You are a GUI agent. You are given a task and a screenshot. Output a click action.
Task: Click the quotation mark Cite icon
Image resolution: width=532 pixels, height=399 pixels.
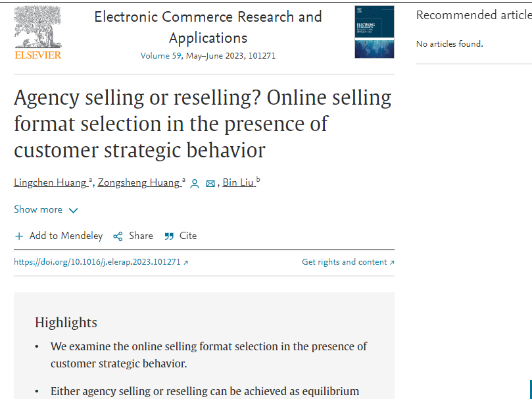[x=169, y=236]
